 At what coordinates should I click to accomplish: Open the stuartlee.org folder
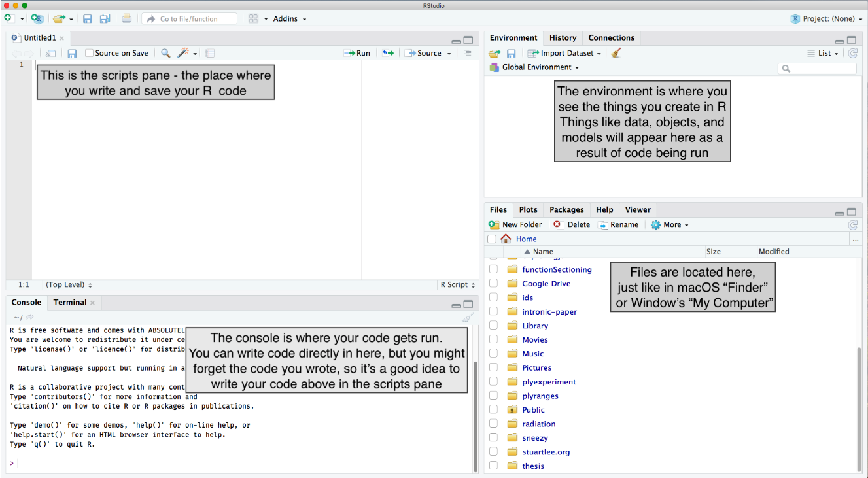tap(546, 452)
